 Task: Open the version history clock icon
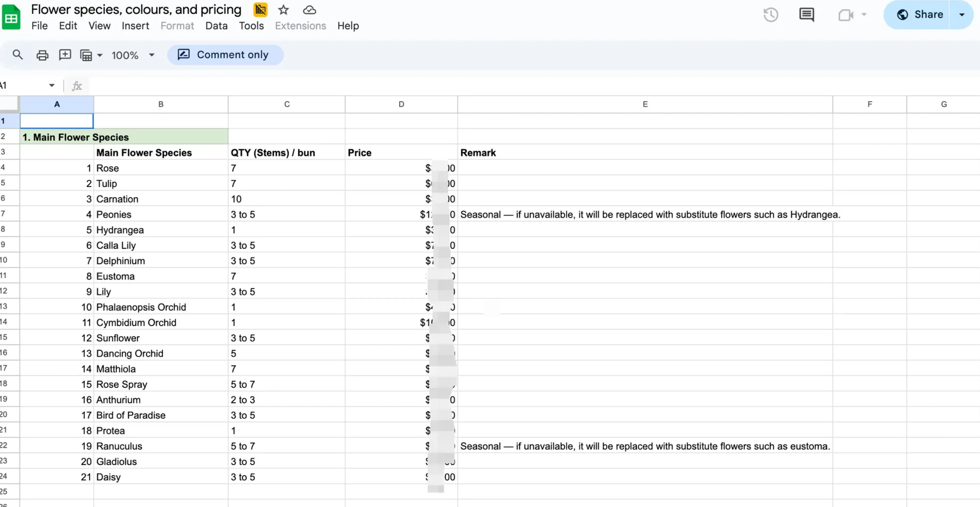click(x=771, y=15)
